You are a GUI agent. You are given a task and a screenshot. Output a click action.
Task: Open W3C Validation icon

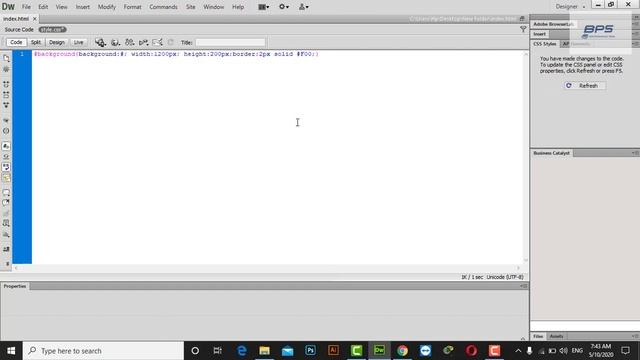(x=143, y=42)
